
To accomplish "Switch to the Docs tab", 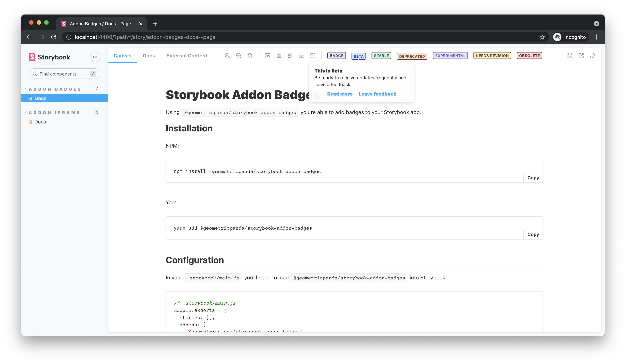I will point(149,56).
